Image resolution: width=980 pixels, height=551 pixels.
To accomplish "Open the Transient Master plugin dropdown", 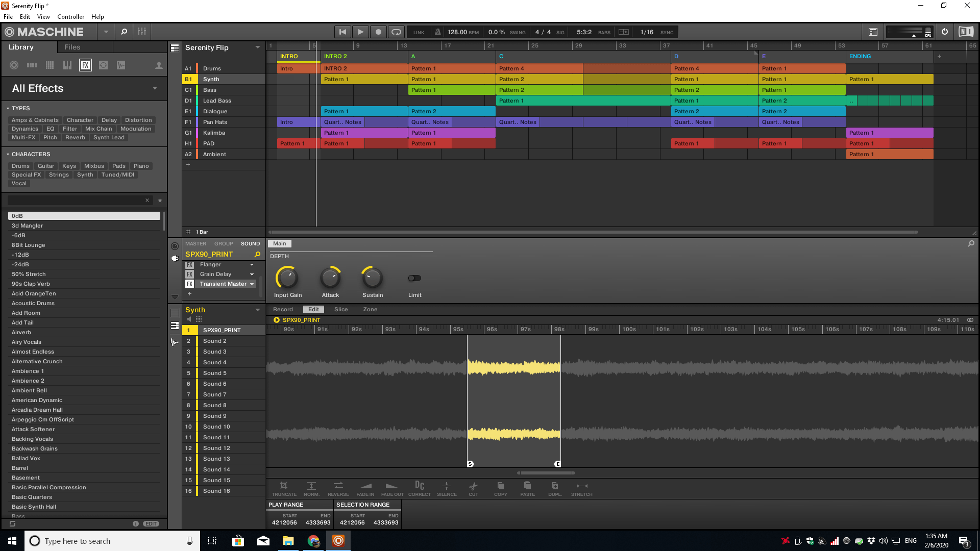I will [x=252, y=284].
